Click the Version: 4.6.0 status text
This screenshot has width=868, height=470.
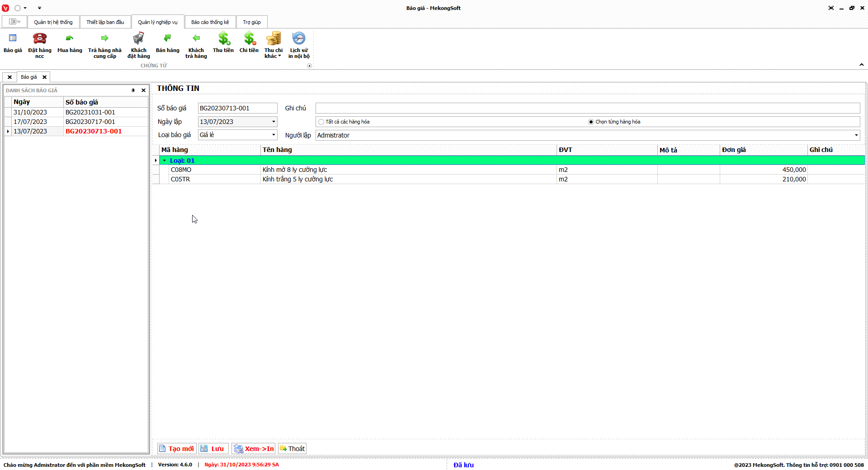[175, 465]
